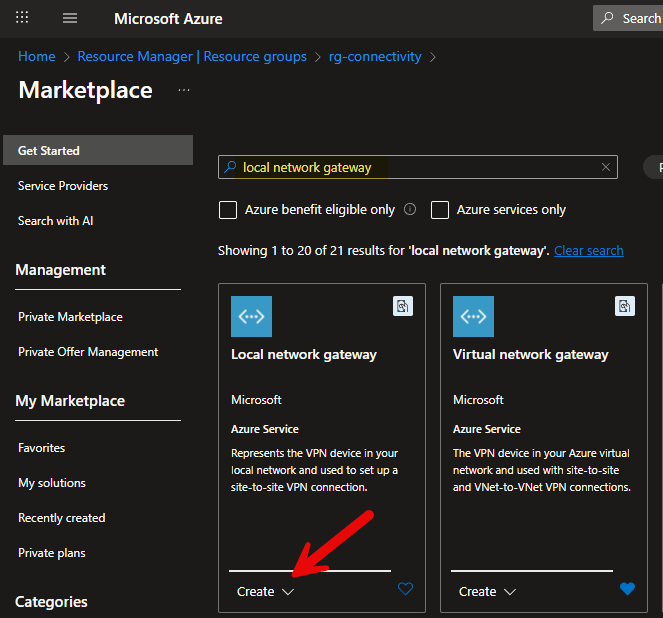Unfavorite Virtual network gateway heart icon
The image size is (663, 618).
point(627,589)
